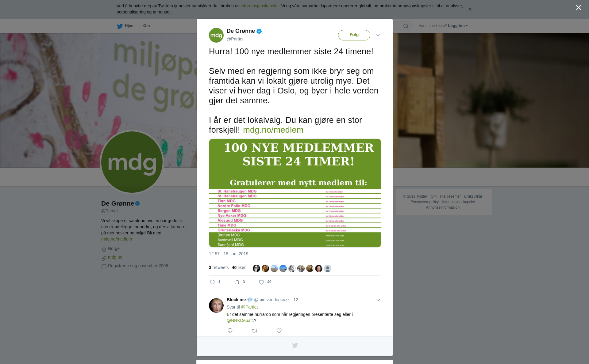Dismiss the cookie notice banner
The image size is (589, 364).
470,9
